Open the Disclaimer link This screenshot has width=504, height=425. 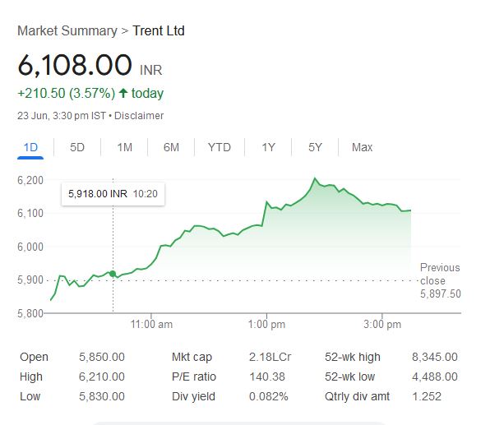click(139, 116)
